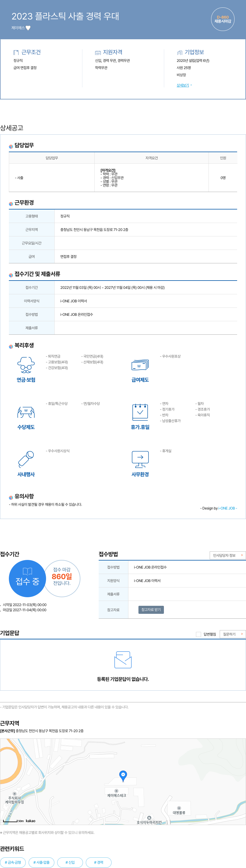
Task: Click company name 제이에스 in header
Action: [x=18, y=28]
